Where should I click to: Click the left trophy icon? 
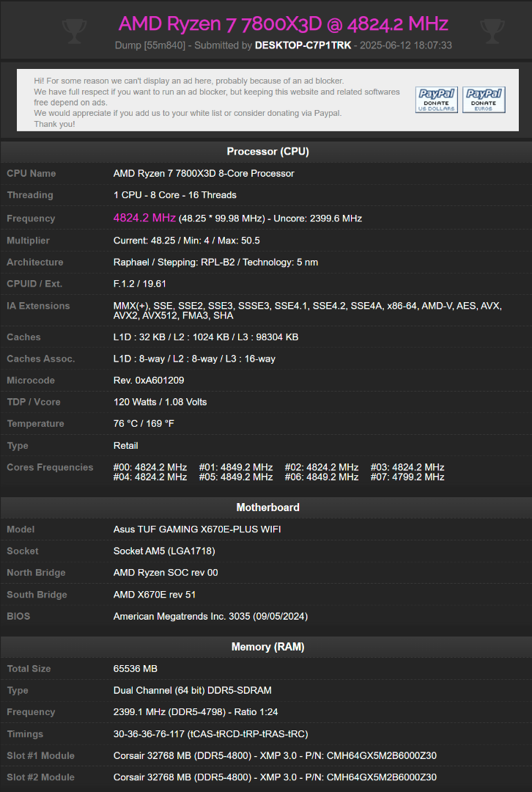74,30
